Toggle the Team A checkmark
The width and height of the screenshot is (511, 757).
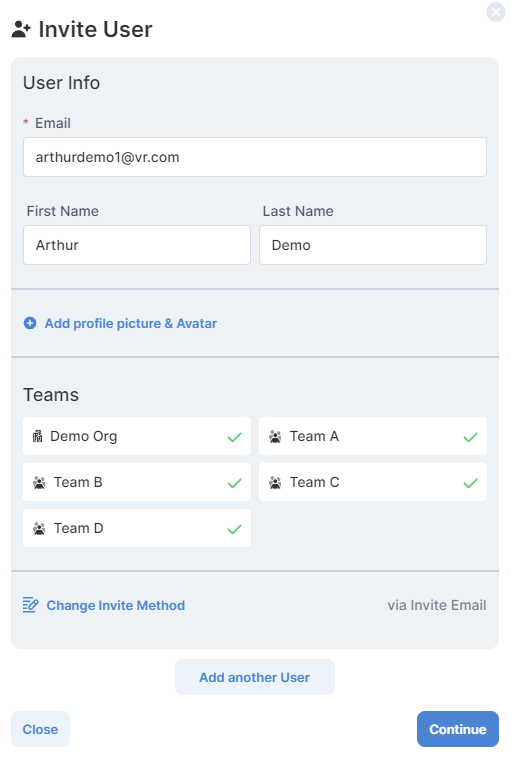[x=470, y=437]
